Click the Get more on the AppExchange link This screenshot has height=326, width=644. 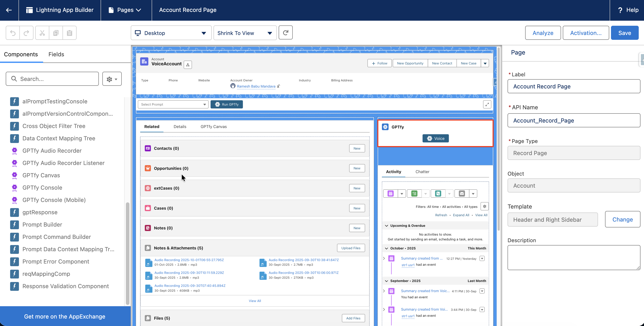(64, 316)
